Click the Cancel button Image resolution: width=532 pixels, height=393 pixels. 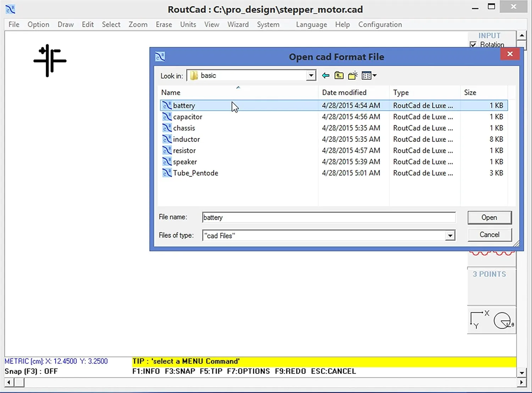[x=489, y=234]
